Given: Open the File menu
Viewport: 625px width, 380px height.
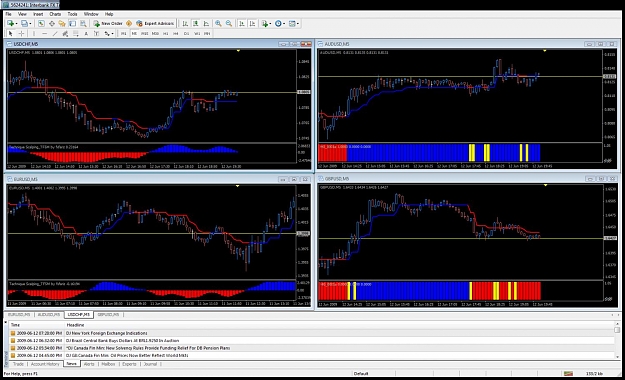Looking at the screenshot, I should (8, 14).
